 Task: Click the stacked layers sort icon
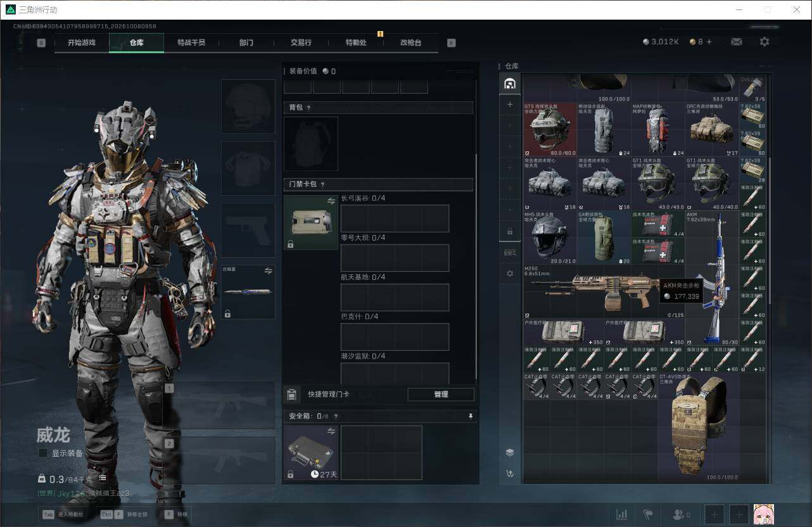[x=510, y=452]
